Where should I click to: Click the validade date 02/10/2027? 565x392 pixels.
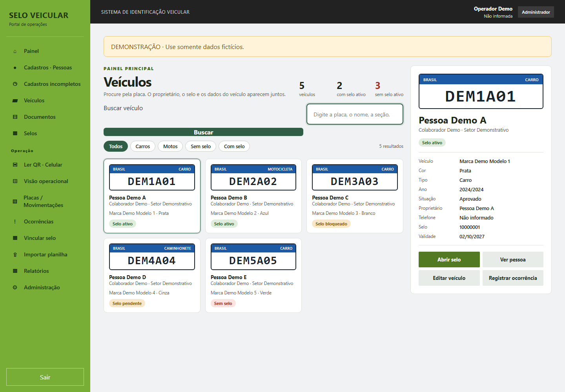tap(472, 237)
